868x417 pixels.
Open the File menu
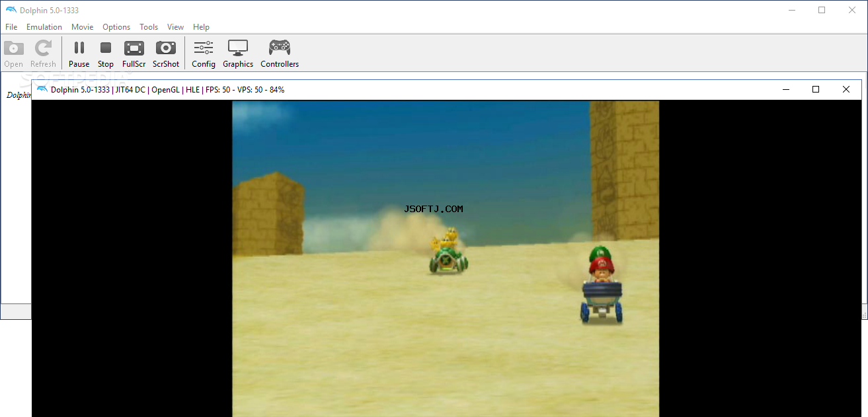[11, 27]
